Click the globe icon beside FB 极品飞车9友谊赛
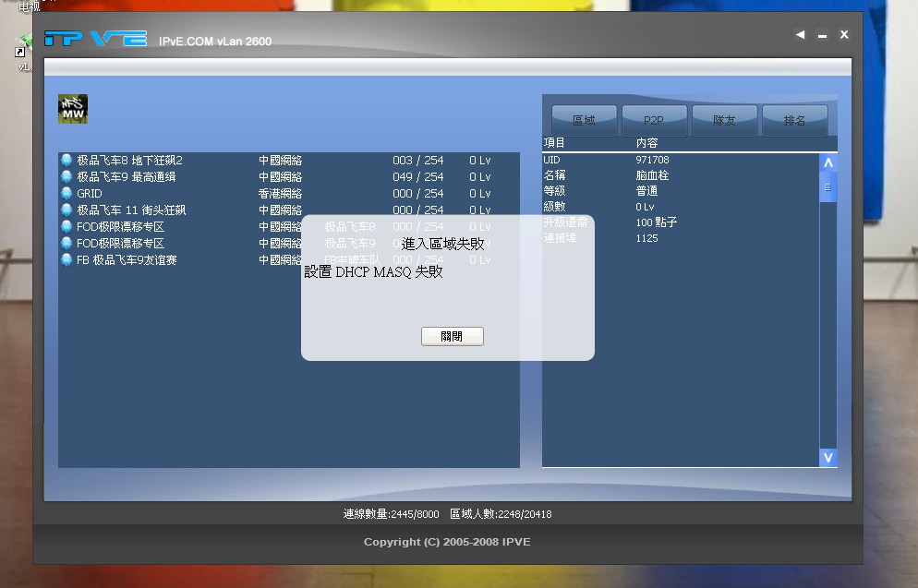This screenshot has width=918, height=588. pos(66,259)
